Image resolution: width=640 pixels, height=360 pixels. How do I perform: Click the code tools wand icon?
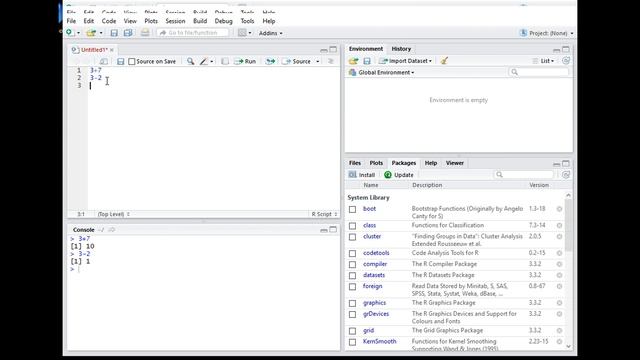pyautogui.click(x=204, y=61)
